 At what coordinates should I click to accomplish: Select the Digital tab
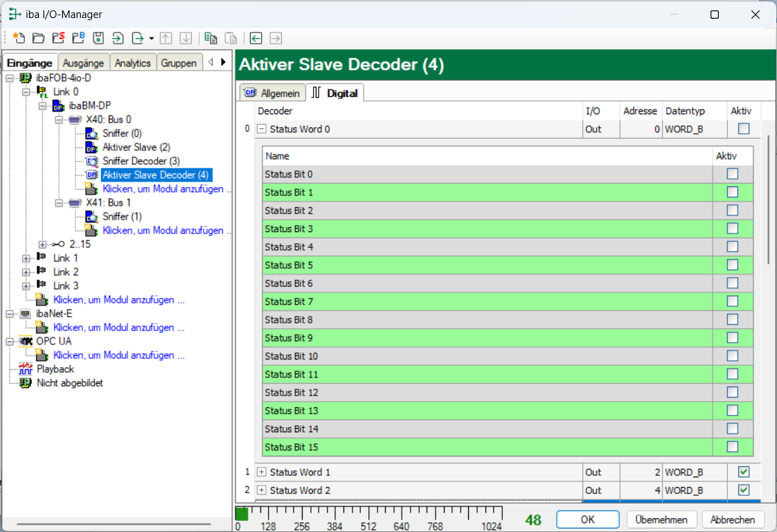[335, 94]
